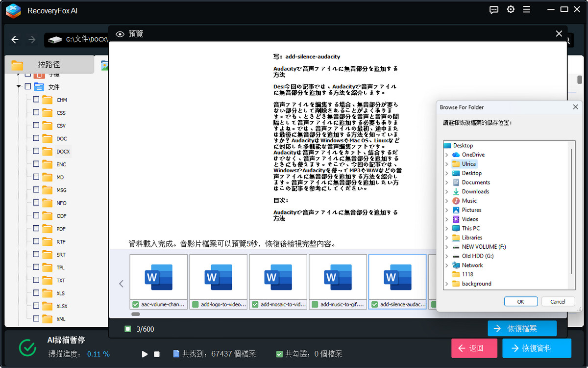Open the hamburger menu icon
This screenshot has width=588, height=368.
528,9
